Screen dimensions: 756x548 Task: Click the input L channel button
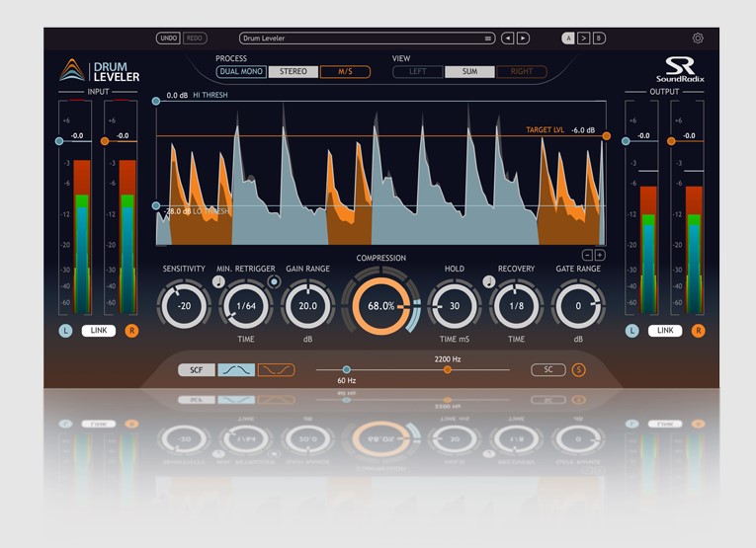point(65,331)
